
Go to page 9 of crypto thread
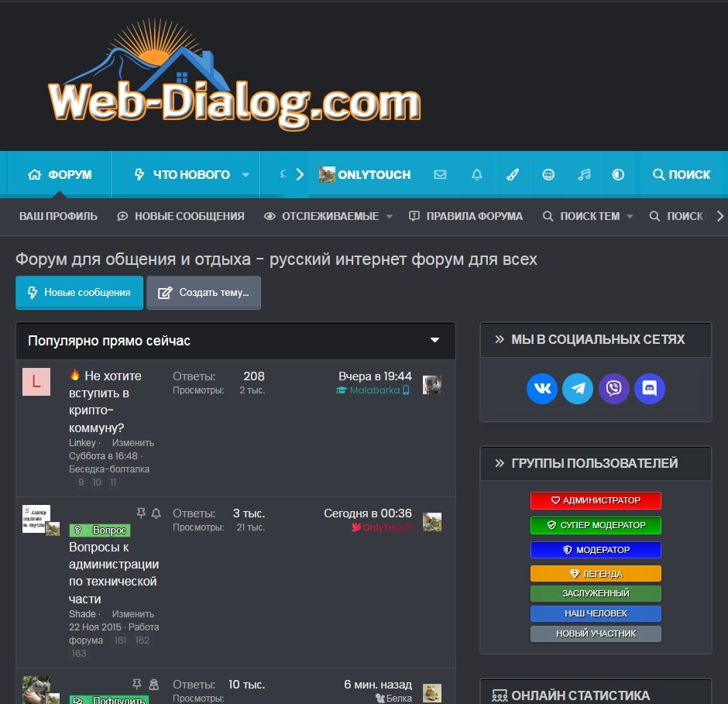(x=81, y=482)
